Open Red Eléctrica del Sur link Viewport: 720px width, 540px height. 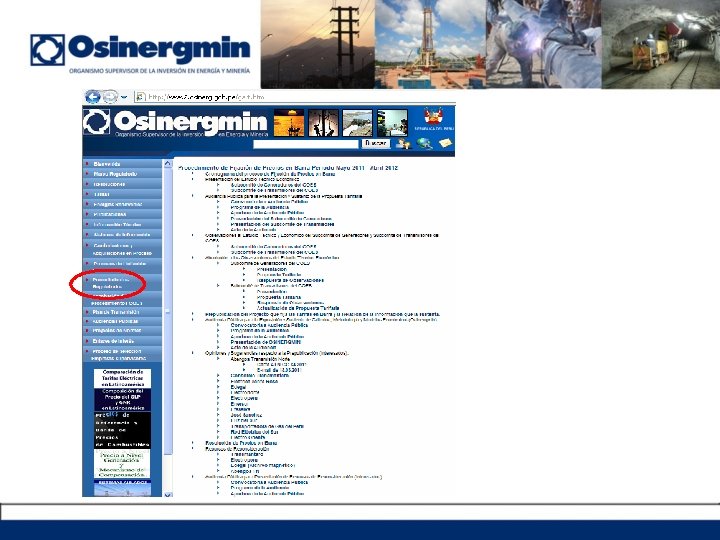click(x=254, y=432)
